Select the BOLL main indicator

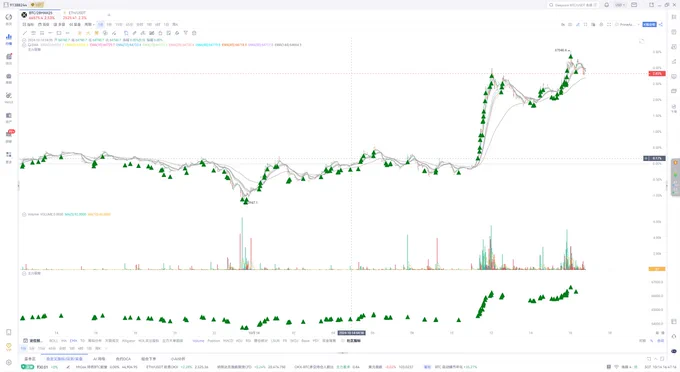tap(53, 341)
